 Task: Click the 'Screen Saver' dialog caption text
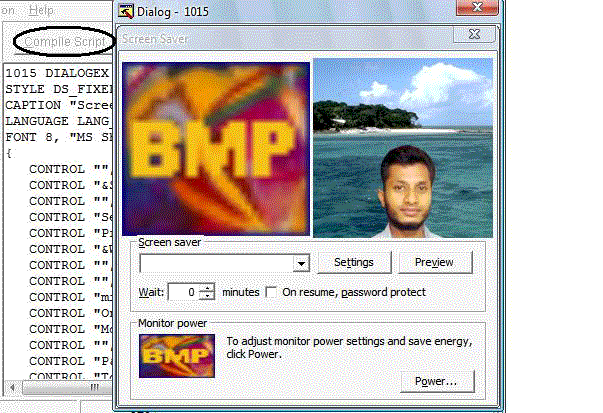155,39
